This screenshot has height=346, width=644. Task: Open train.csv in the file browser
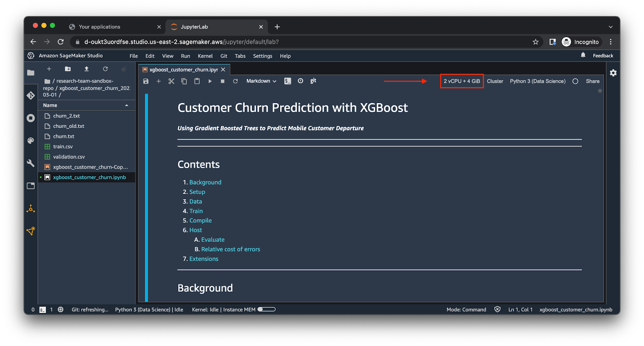[x=63, y=146]
